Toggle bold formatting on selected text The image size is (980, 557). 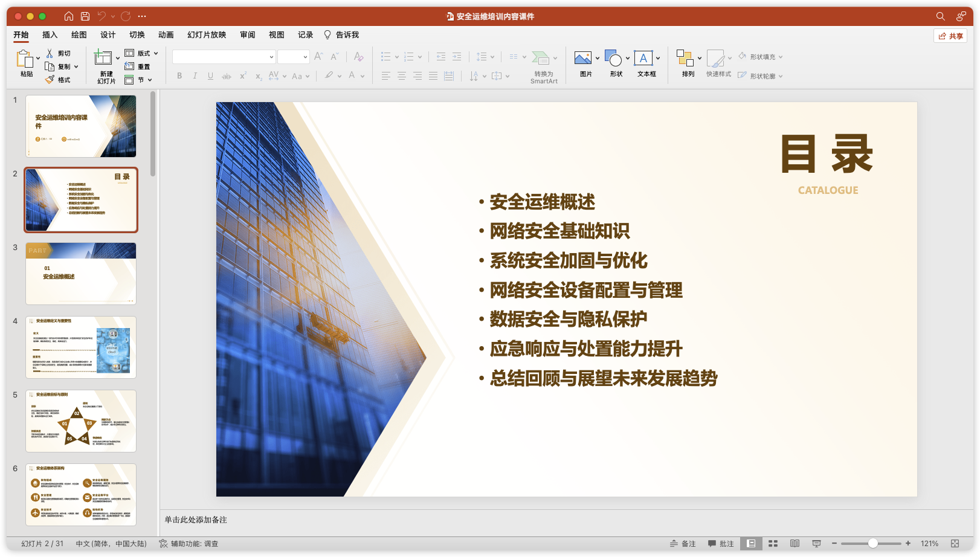click(x=179, y=76)
